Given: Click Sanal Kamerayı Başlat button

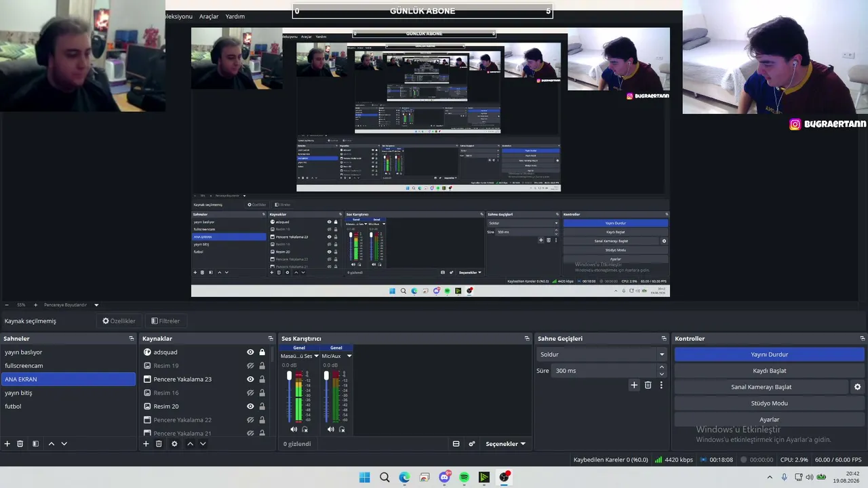Looking at the screenshot, I should tap(761, 387).
